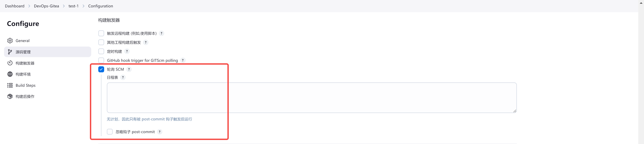The height and width of the screenshot is (144, 644).
Task: Enable 触发远程构建 checkbox
Action: 101,33
